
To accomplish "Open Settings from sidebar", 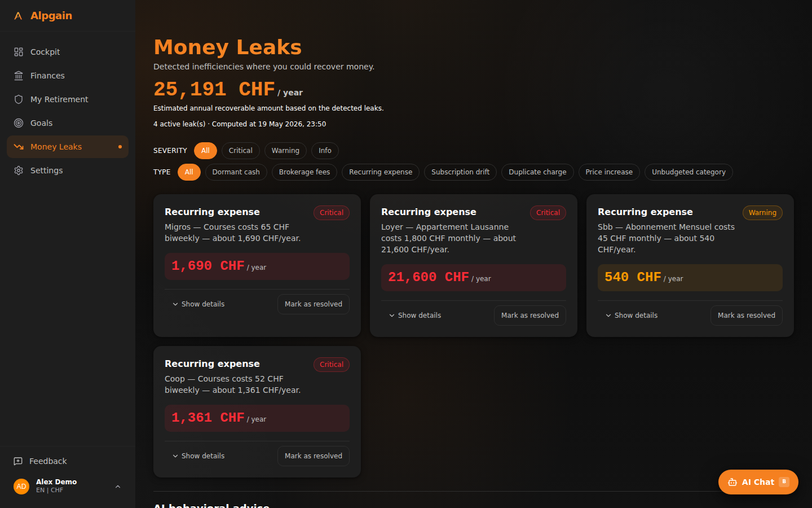I will (x=68, y=170).
